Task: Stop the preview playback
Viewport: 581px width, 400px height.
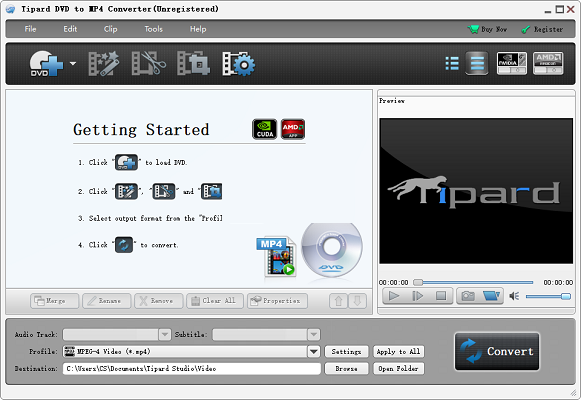Action: tap(441, 296)
